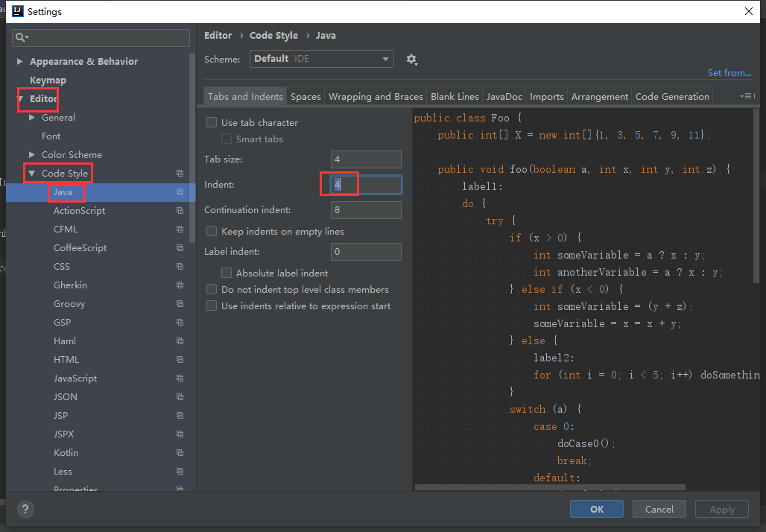Click the Cancel button

(659, 509)
